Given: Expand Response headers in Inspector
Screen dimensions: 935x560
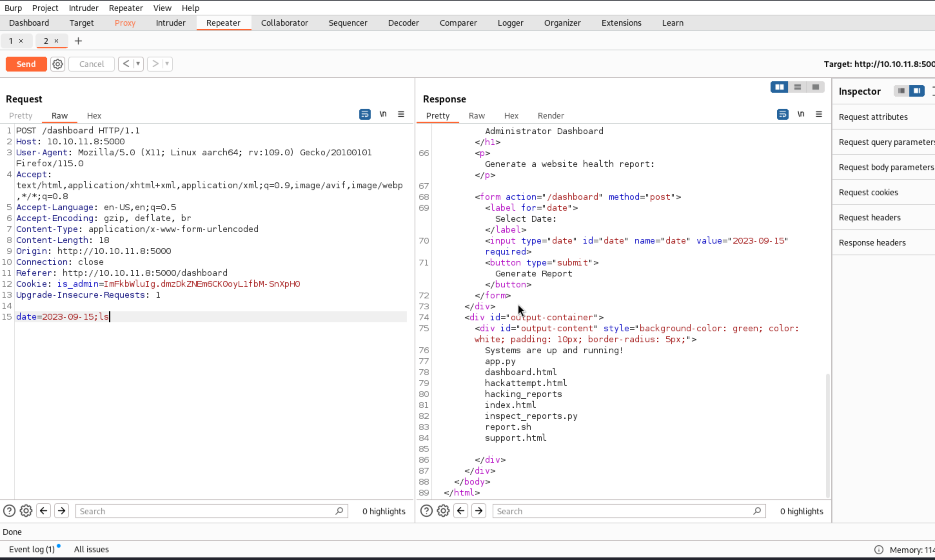Looking at the screenshot, I should click(x=884, y=243).
